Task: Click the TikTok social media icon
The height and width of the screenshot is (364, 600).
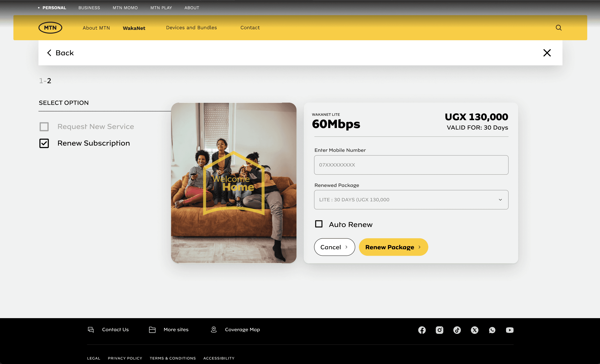Action: 457,330
